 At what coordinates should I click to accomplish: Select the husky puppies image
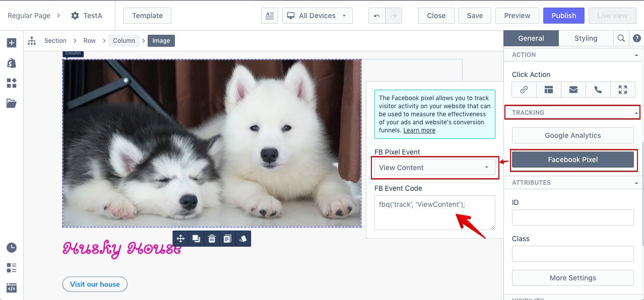[x=212, y=143]
